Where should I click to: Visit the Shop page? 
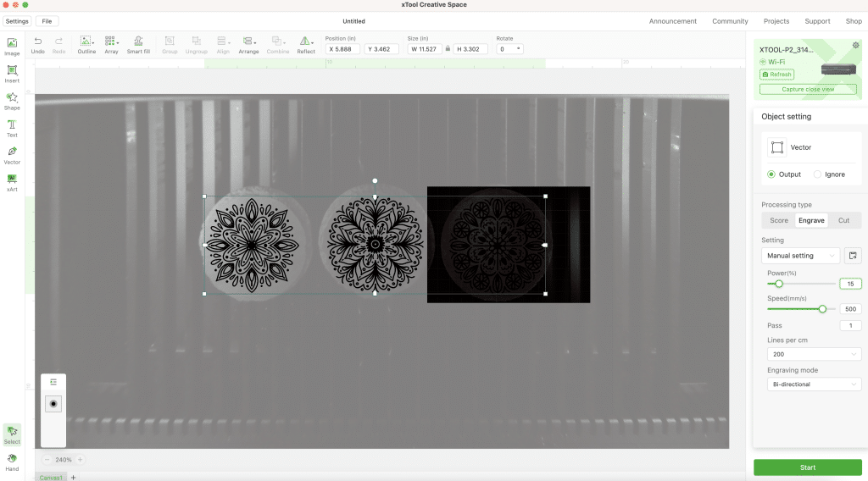coord(854,21)
